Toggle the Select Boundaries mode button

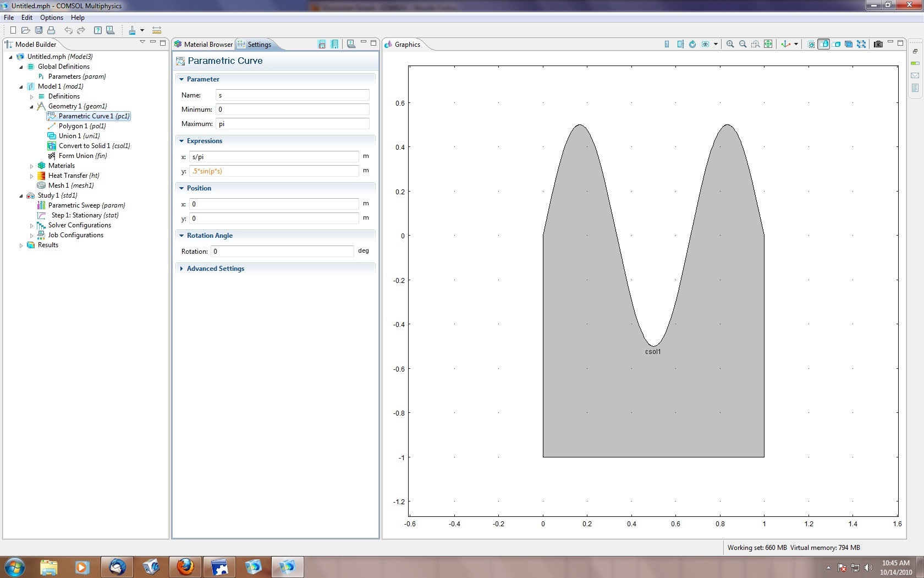[x=837, y=44]
